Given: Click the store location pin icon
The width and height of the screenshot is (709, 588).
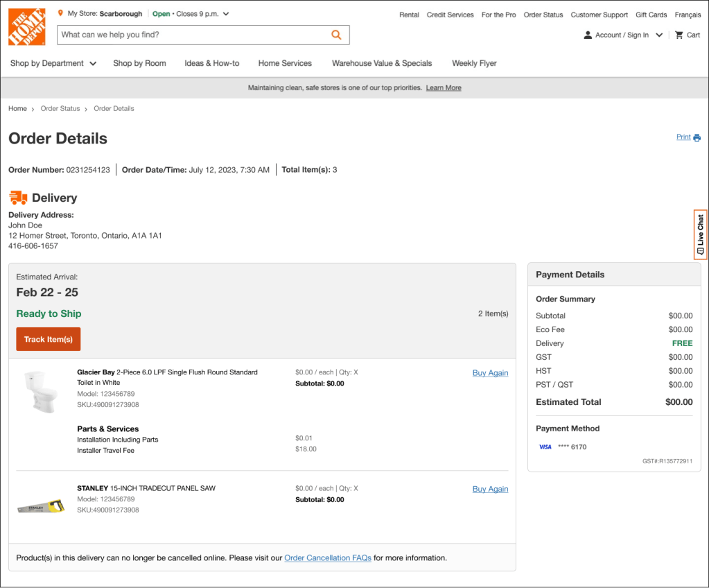Looking at the screenshot, I should [60, 13].
